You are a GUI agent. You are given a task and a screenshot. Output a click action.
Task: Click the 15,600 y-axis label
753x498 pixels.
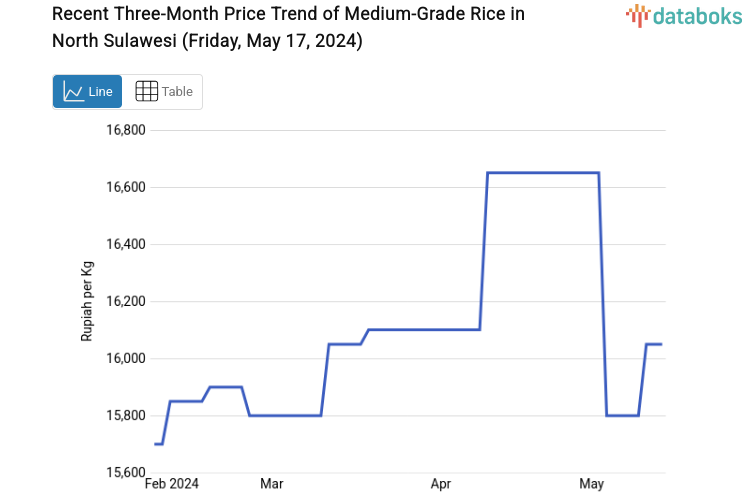(x=127, y=472)
